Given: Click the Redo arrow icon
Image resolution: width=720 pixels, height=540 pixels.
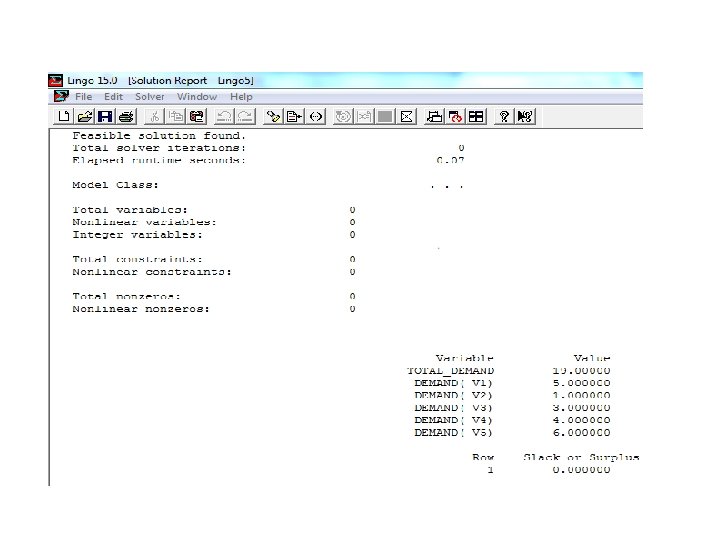Looking at the screenshot, I should [x=245, y=117].
